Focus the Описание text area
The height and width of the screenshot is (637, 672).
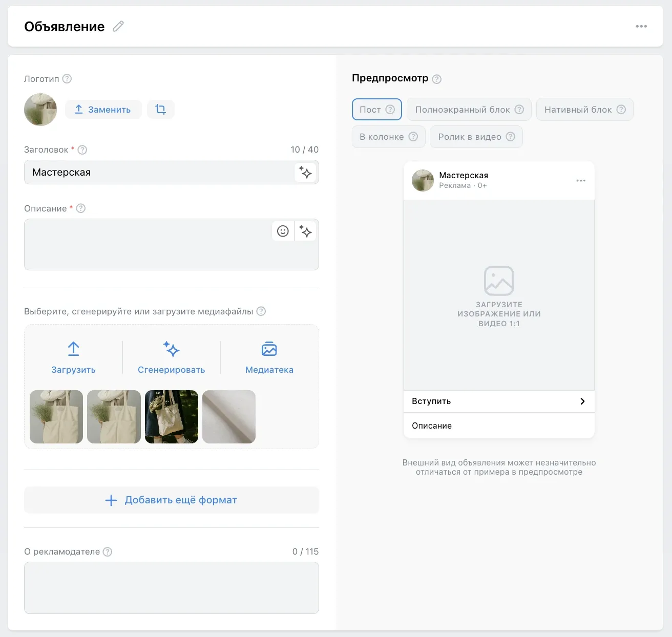pos(172,244)
